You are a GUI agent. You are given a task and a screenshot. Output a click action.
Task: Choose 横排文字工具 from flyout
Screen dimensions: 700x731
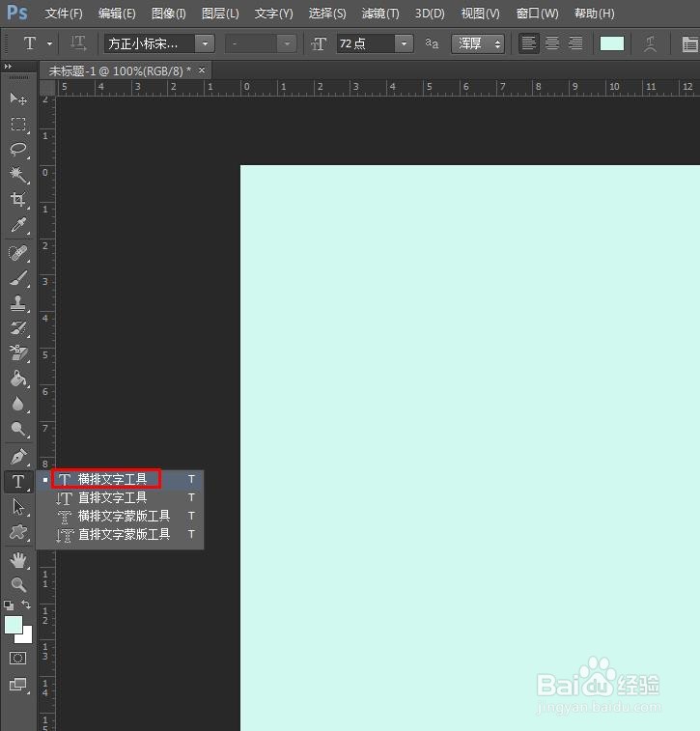coord(120,479)
